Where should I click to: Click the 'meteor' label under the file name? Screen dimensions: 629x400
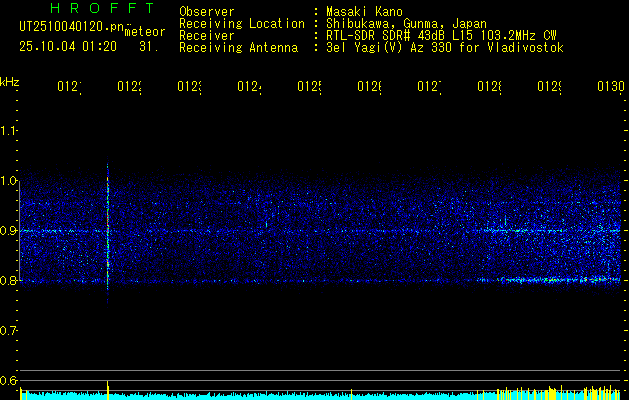click(145, 32)
